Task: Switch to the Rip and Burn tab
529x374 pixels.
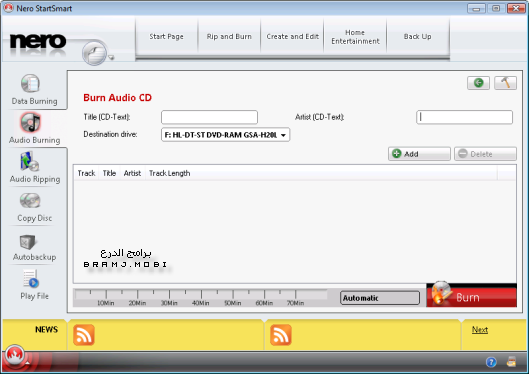Action: pyautogui.click(x=229, y=36)
